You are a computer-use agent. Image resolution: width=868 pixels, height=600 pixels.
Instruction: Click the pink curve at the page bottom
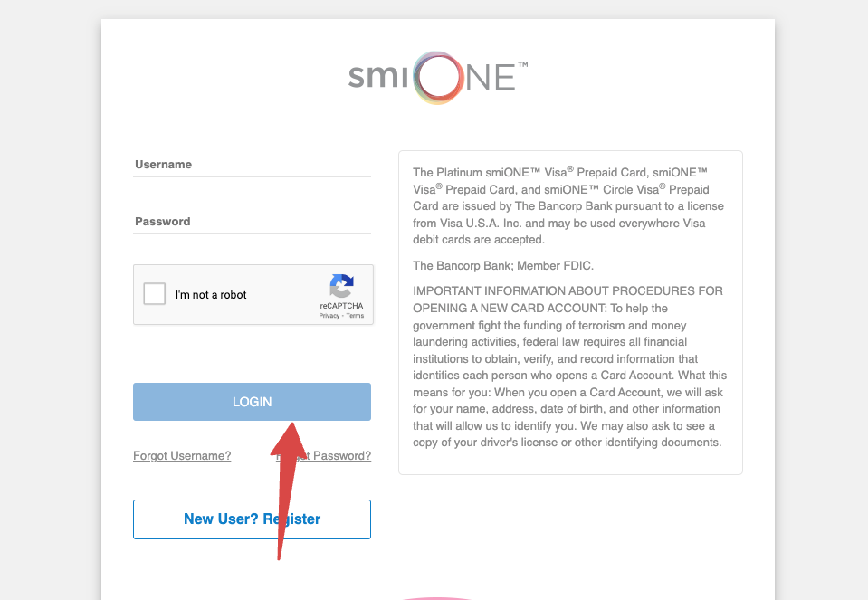[434, 596]
